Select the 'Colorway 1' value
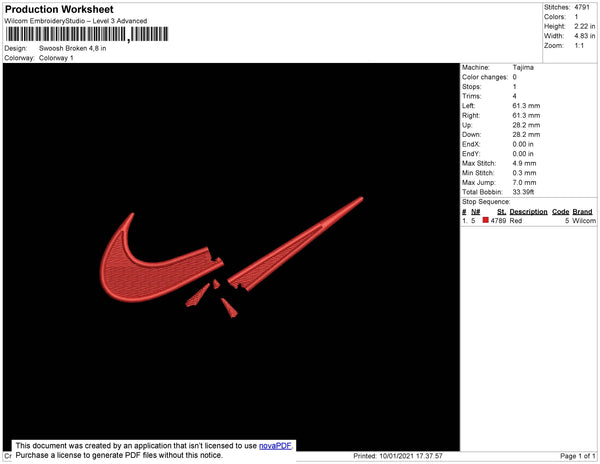 click(x=56, y=58)
